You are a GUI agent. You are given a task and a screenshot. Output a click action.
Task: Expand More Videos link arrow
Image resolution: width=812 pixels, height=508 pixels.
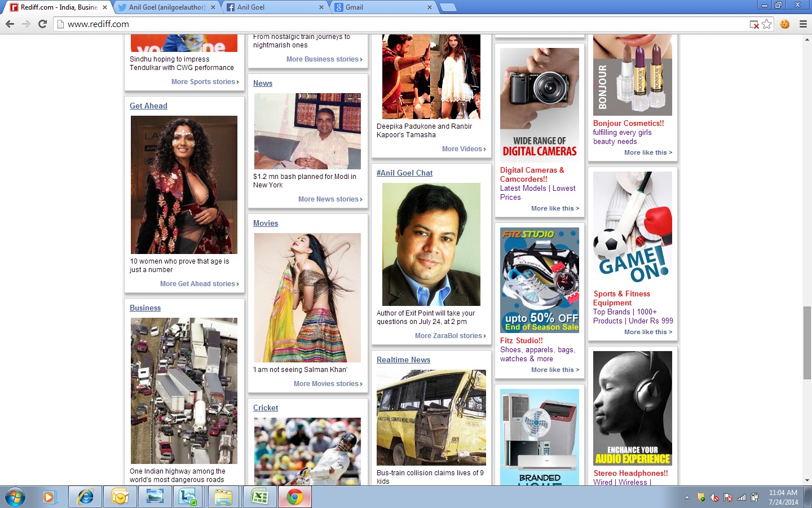[484, 149]
